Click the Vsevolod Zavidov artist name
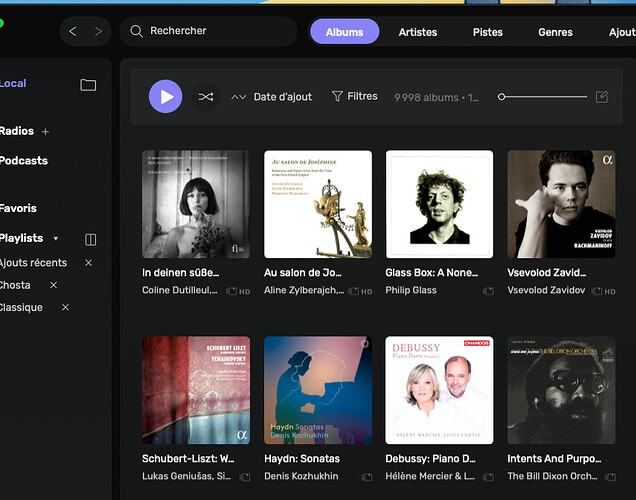The width and height of the screenshot is (636, 500). (546, 290)
